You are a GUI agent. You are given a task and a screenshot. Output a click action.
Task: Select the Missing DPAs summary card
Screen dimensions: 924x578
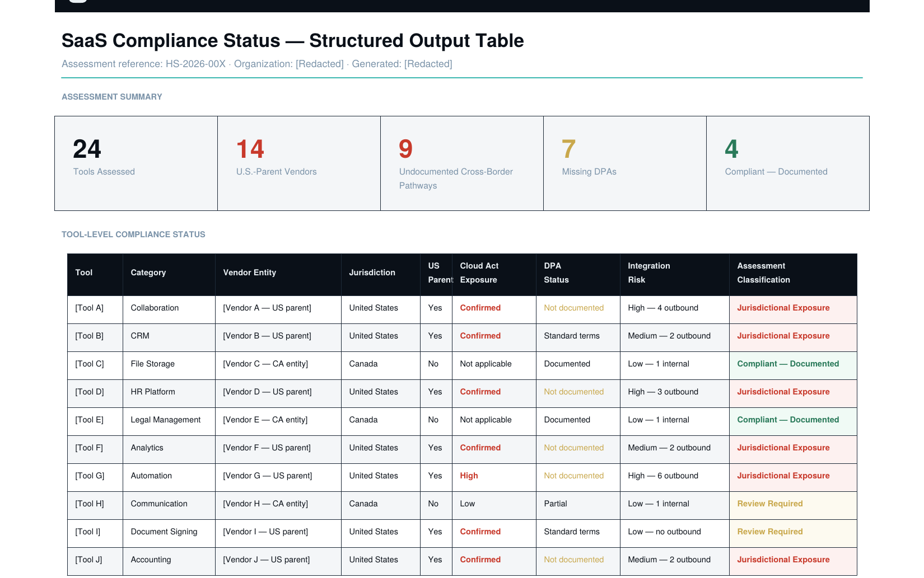(624, 163)
